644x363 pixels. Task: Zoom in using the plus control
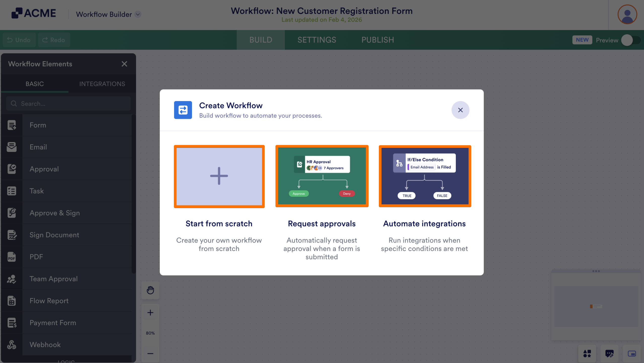[x=150, y=312]
